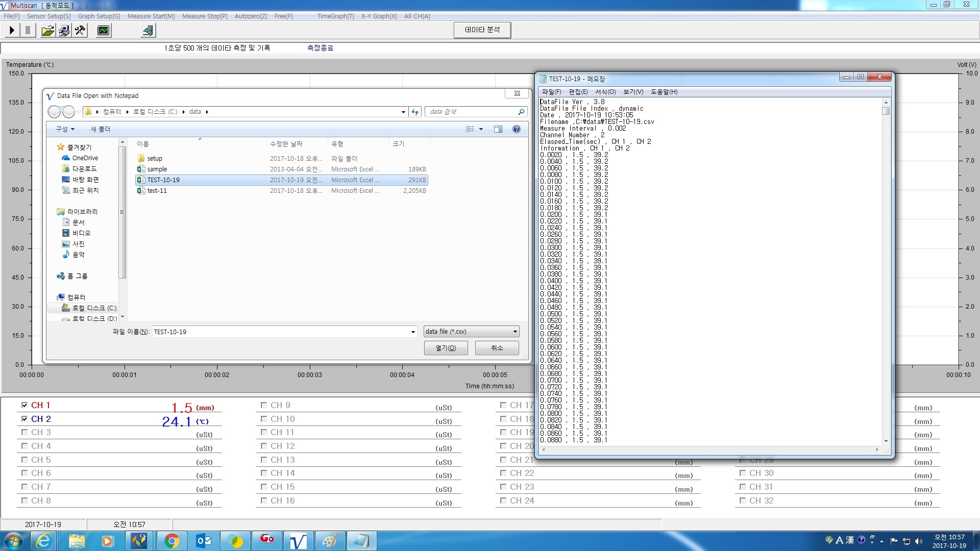Stop measurement with the stop icon
This screenshot has width=980, height=551.
(x=28, y=31)
